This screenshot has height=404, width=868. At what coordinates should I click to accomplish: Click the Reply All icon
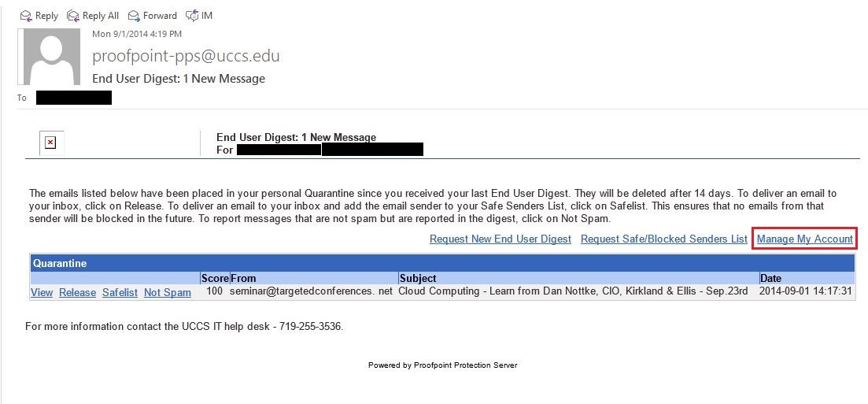(73, 16)
